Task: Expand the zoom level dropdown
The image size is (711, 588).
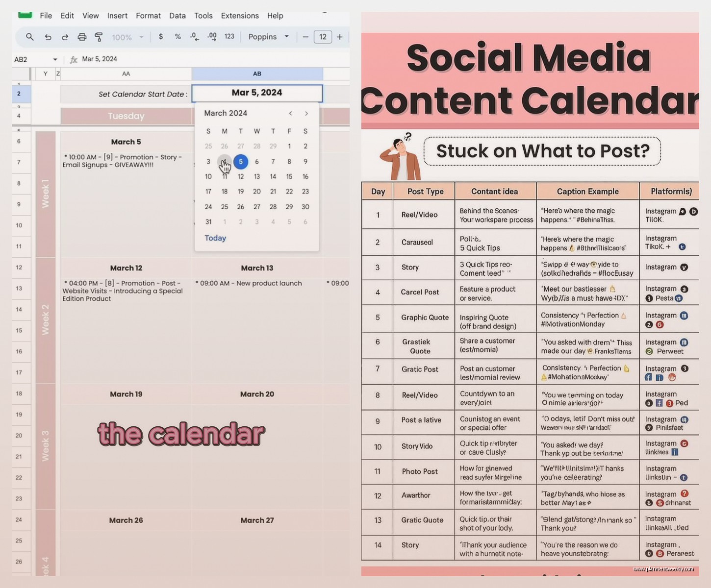Action: pos(142,37)
